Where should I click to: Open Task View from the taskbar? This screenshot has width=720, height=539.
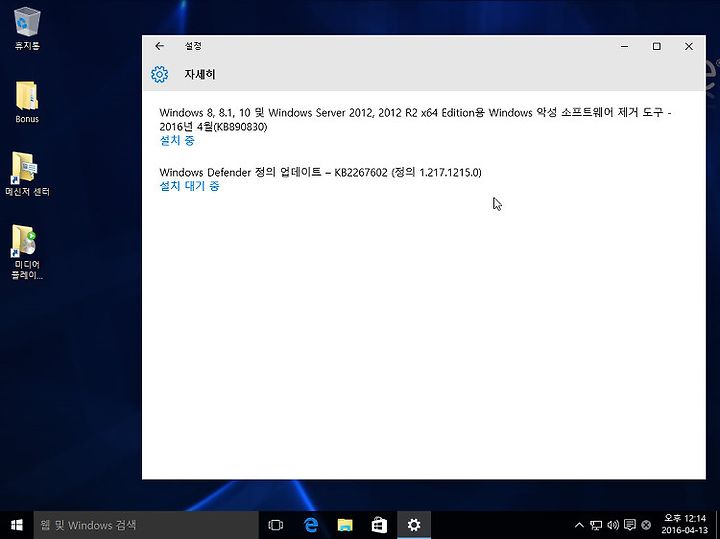point(276,525)
